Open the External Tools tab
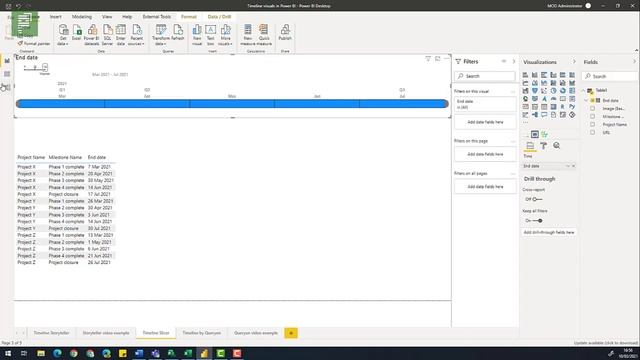This screenshot has height=360, width=640. click(157, 17)
